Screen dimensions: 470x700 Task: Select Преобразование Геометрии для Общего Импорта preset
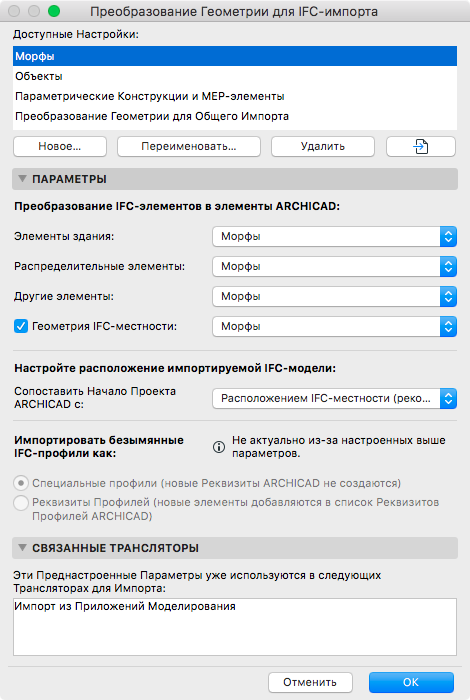pos(235,117)
